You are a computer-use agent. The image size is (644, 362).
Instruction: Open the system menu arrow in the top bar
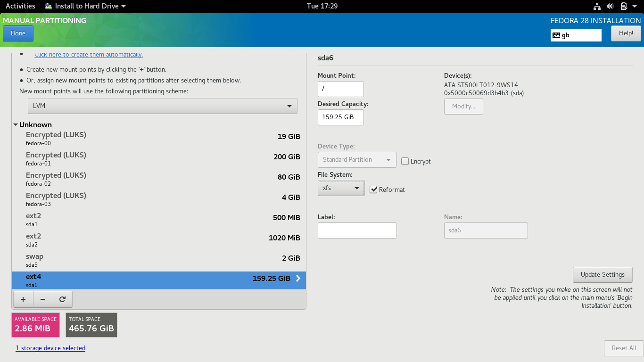click(635, 6)
